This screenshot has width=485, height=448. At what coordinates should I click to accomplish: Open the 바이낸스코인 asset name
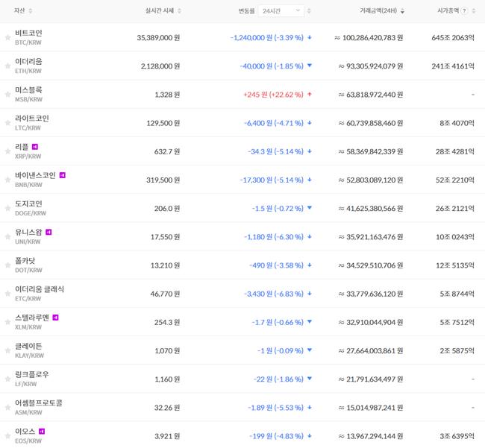tap(35, 175)
